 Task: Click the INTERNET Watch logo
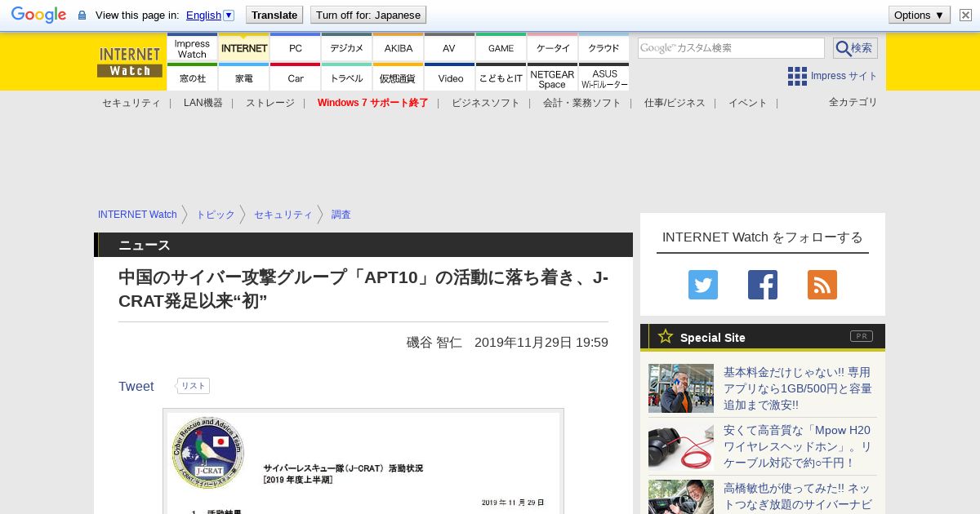[130, 62]
